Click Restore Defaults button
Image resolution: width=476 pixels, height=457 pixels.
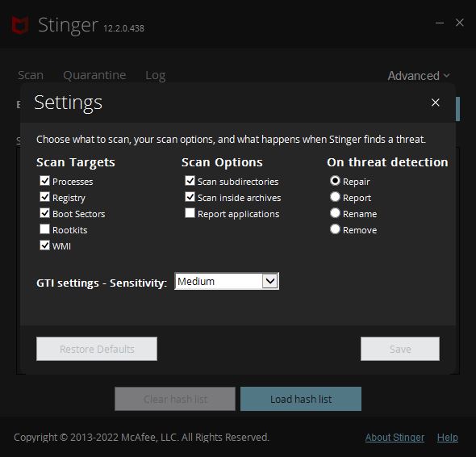[97, 349]
